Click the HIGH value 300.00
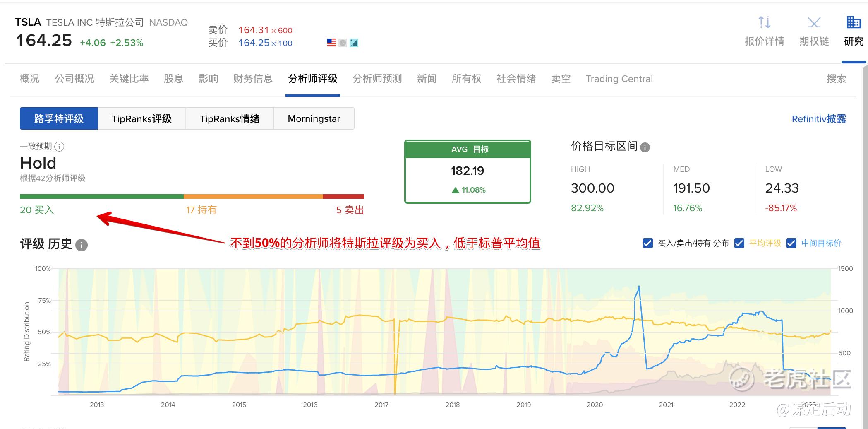This screenshot has height=429, width=868. coord(592,188)
